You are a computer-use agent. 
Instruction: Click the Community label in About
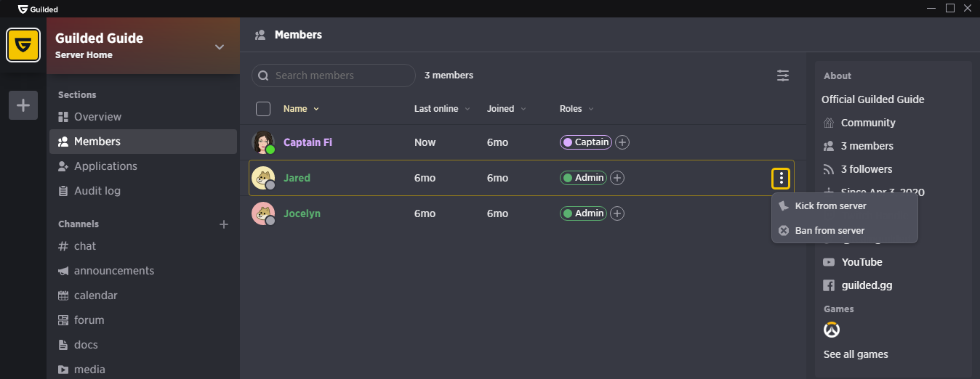click(x=868, y=123)
